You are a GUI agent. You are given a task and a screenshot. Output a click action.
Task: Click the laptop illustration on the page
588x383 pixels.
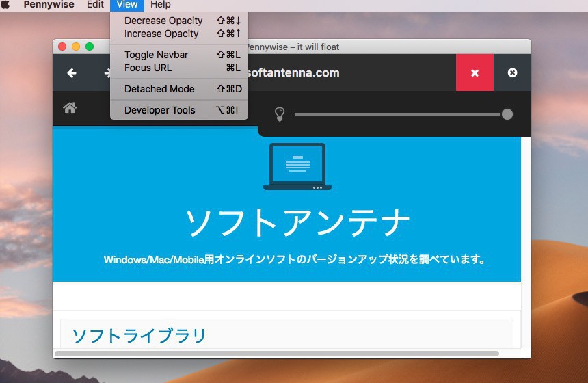click(297, 167)
